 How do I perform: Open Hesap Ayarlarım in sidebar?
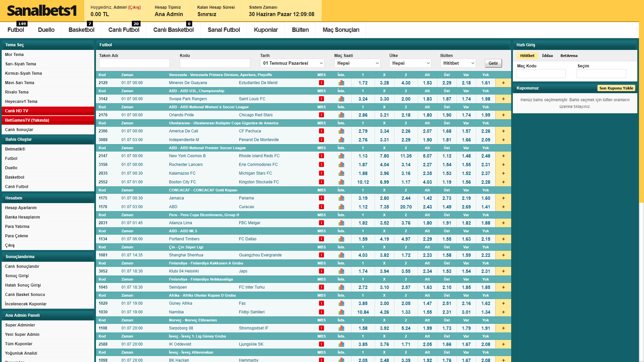click(x=48, y=208)
